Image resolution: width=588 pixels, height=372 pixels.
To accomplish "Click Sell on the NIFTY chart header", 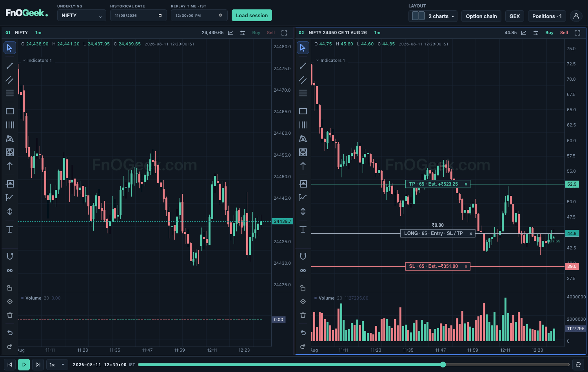I will point(271,33).
